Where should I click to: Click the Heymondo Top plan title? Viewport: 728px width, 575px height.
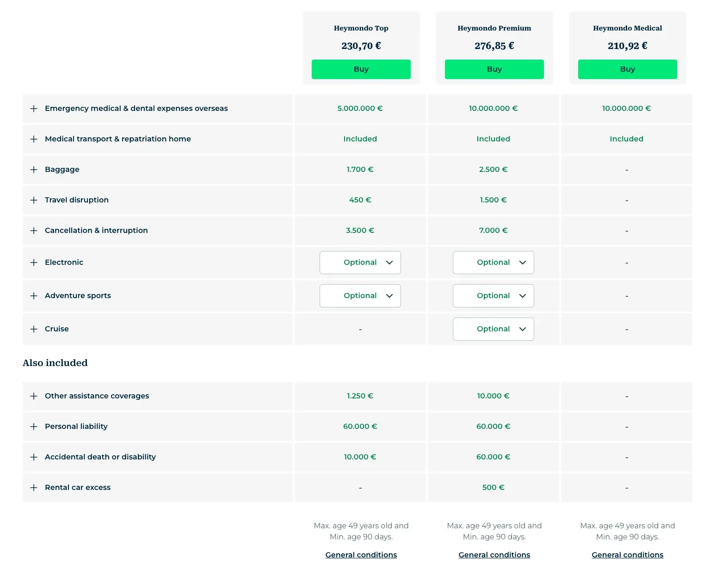[361, 28]
